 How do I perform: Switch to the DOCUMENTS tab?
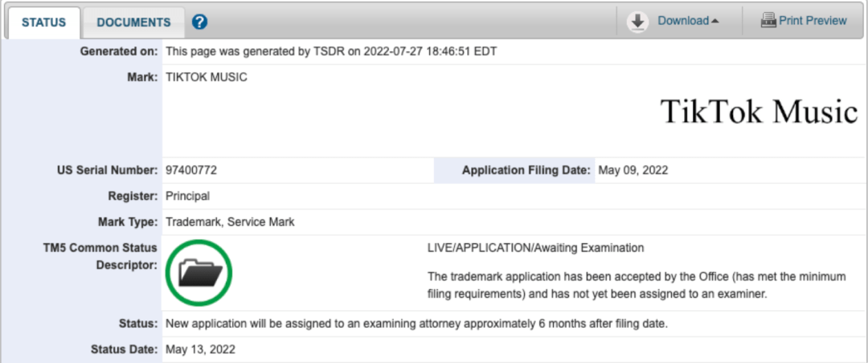coord(133,22)
